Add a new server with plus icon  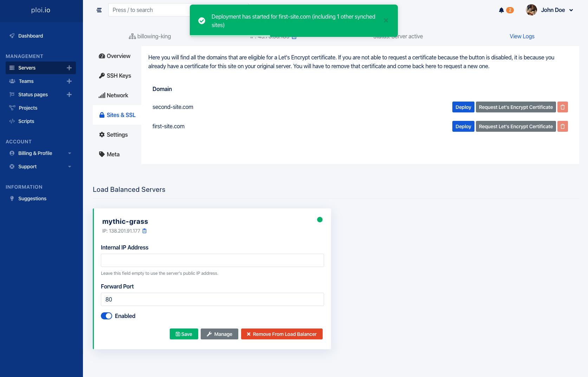point(69,68)
